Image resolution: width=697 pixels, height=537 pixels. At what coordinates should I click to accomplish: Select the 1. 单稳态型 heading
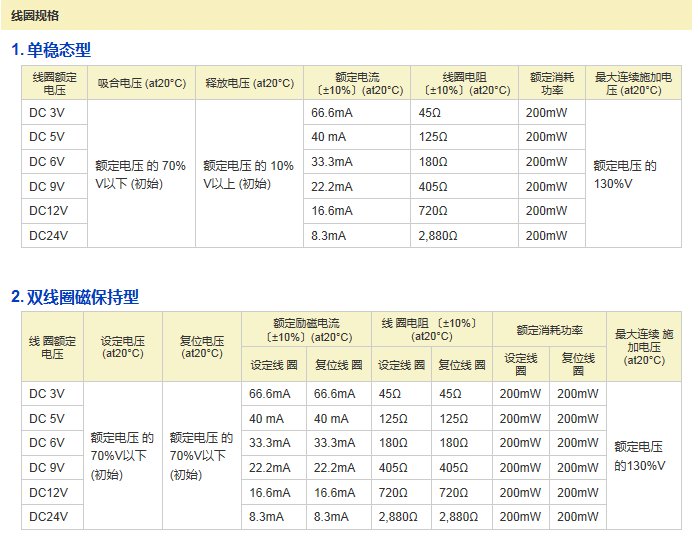pyautogui.click(x=51, y=50)
